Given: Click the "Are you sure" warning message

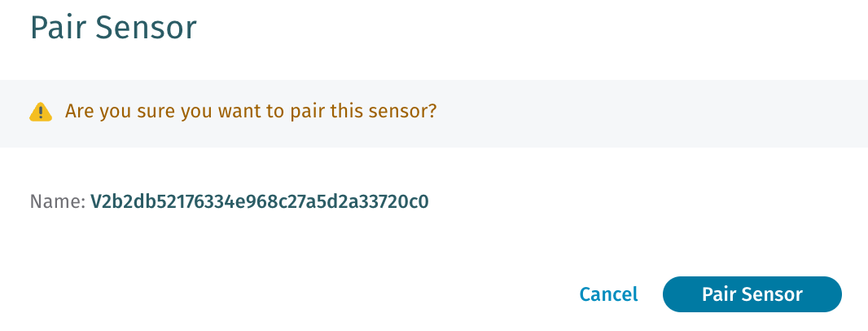Looking at the screenshot, I should coord(251,111).
